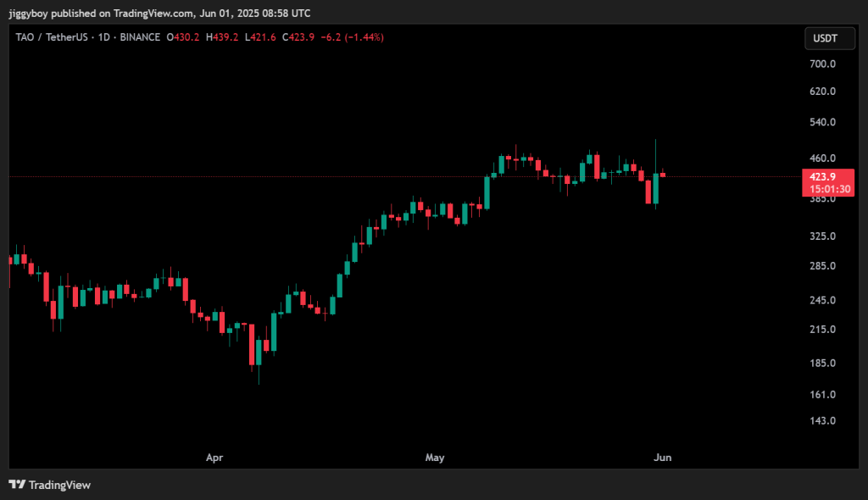Click the 325.0 price axis label
This screenshot has height=500, width=868.
pos(822,236)
